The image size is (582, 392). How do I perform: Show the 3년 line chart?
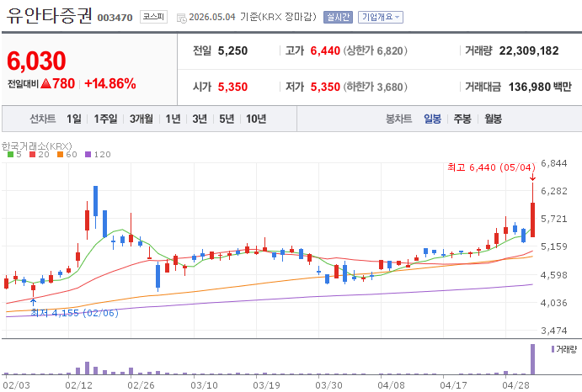tap(200, 119)
